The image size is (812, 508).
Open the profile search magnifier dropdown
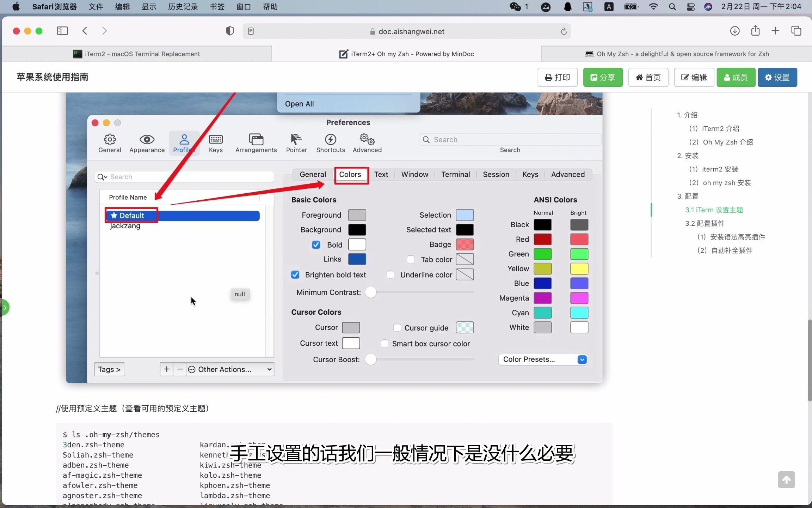[102, 177]
